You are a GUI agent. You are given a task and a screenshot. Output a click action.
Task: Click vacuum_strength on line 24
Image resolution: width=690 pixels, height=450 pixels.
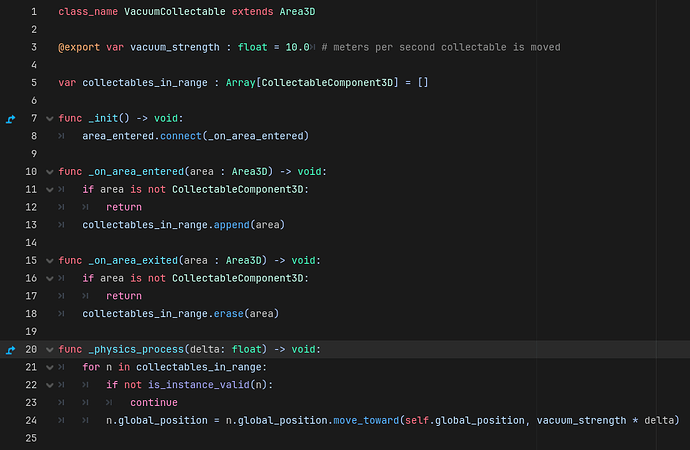point(581,421)
